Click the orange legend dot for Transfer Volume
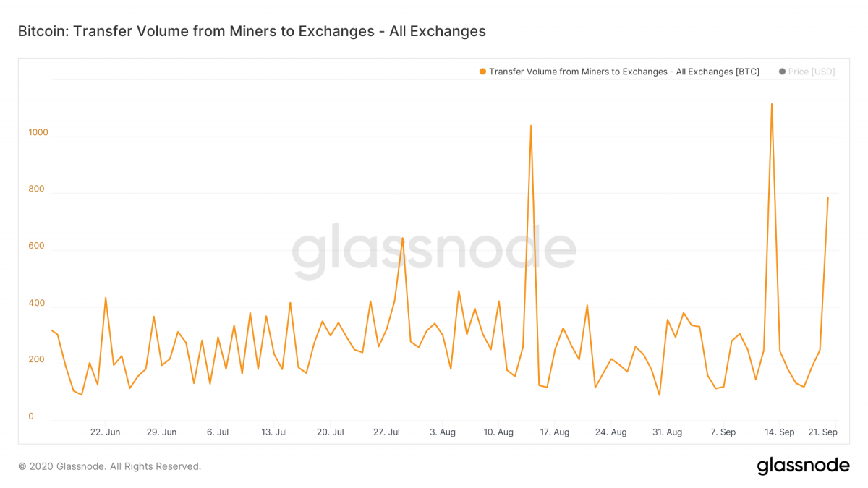The height and width of the screenshot is (488, 868). point(482,72)
